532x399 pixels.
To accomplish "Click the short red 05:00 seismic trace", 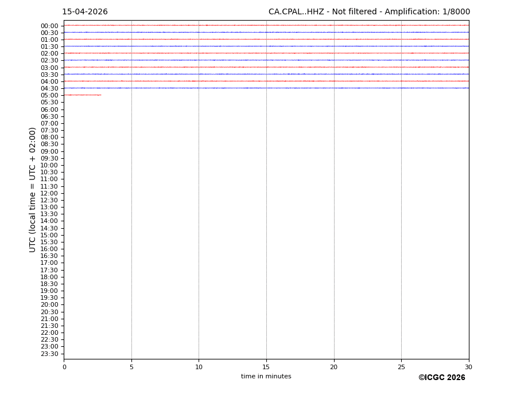I will coord(82,95).
